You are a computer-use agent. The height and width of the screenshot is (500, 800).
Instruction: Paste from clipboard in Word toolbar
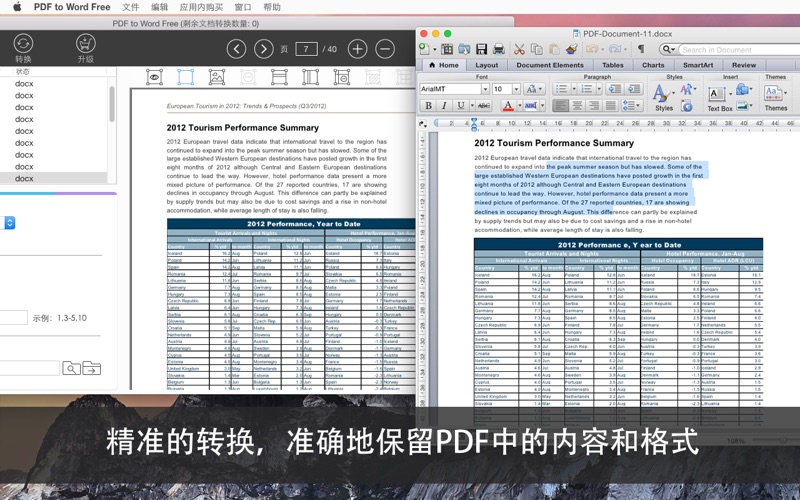tap(554, 49)
